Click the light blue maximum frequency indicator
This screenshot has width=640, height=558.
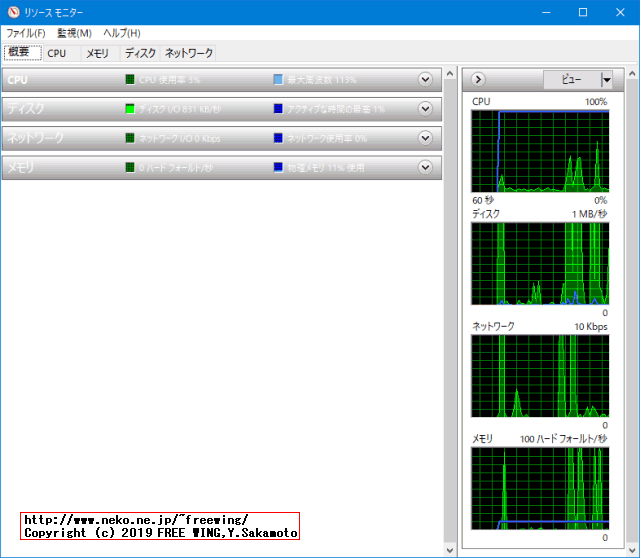[278, 79]
